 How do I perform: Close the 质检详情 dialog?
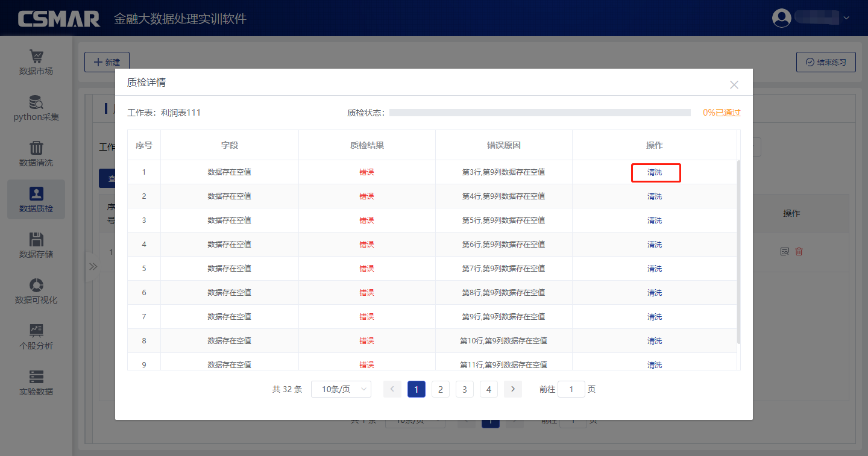pos(734,85)
